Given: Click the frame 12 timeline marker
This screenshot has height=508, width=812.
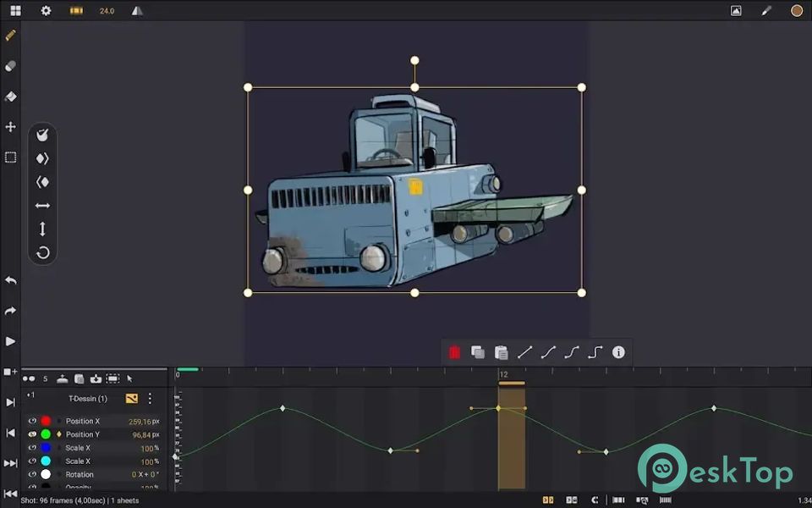Looking at the screenshot, I should [503, 374].
